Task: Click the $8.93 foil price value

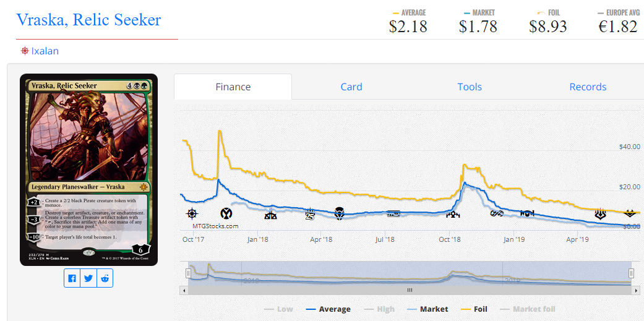Action: tap(548, 27)
